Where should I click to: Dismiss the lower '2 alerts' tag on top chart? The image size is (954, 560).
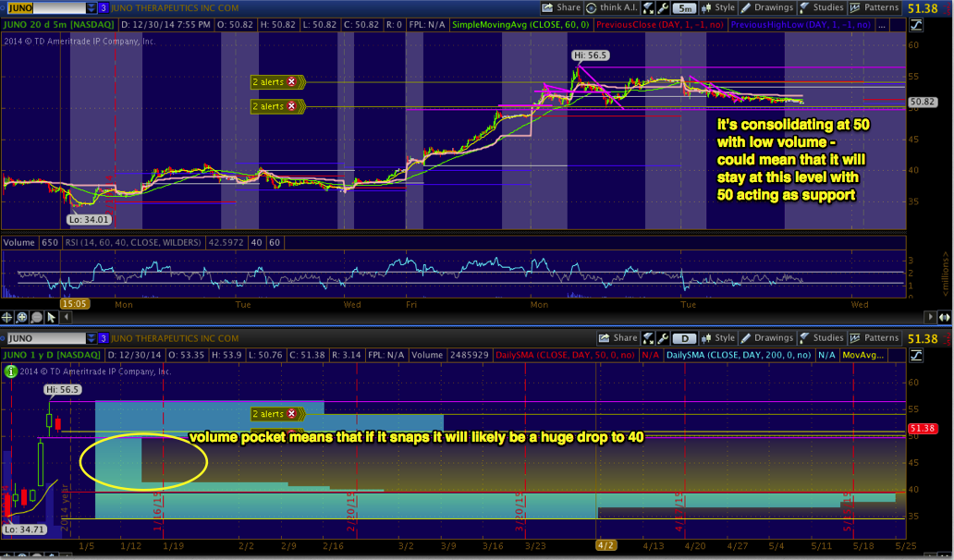pos(293,106)
